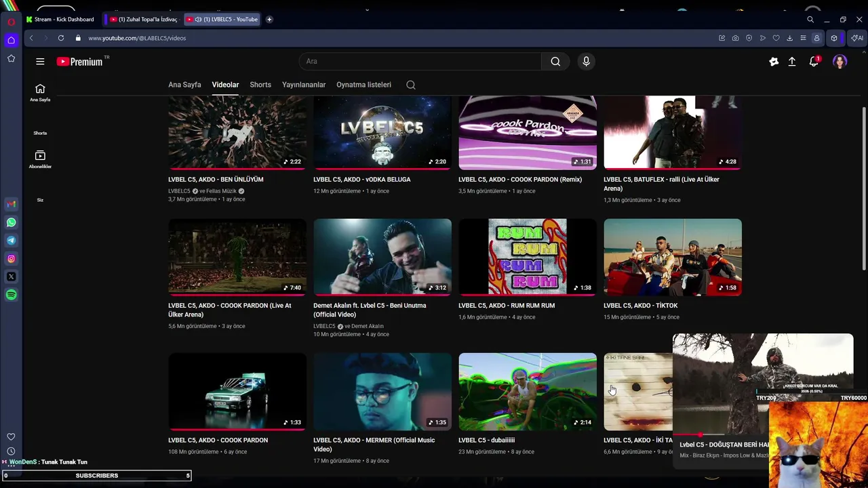Image resolution: width=868 pixels, height=488 pixels.
Task: Open MERMER (Official Music Video) title
Action: (374, 445)
